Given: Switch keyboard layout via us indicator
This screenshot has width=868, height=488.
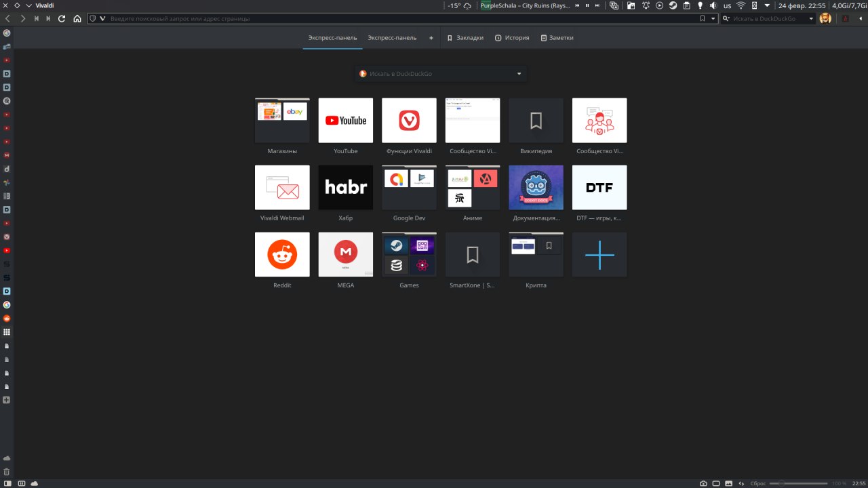Looking at the screenshot, I should point(728,5).
